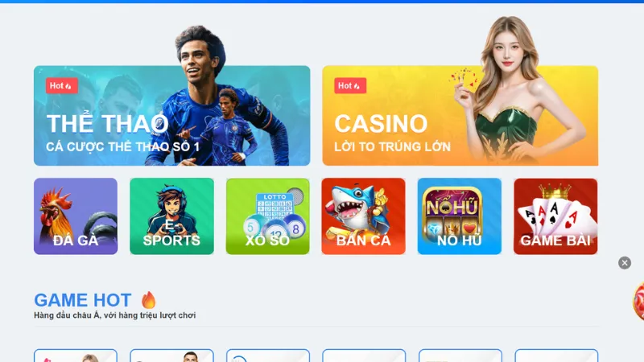Click the Hot badge on Casino banner
Image resolution: width=644 pixels, height=362 pixels.
tap(350, 86)
